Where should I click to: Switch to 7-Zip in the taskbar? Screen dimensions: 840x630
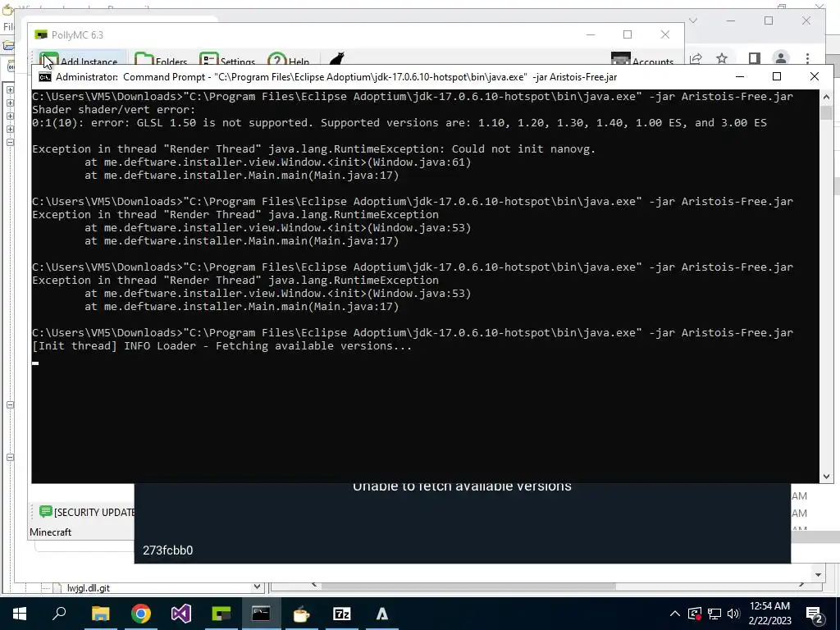point(341,614)
